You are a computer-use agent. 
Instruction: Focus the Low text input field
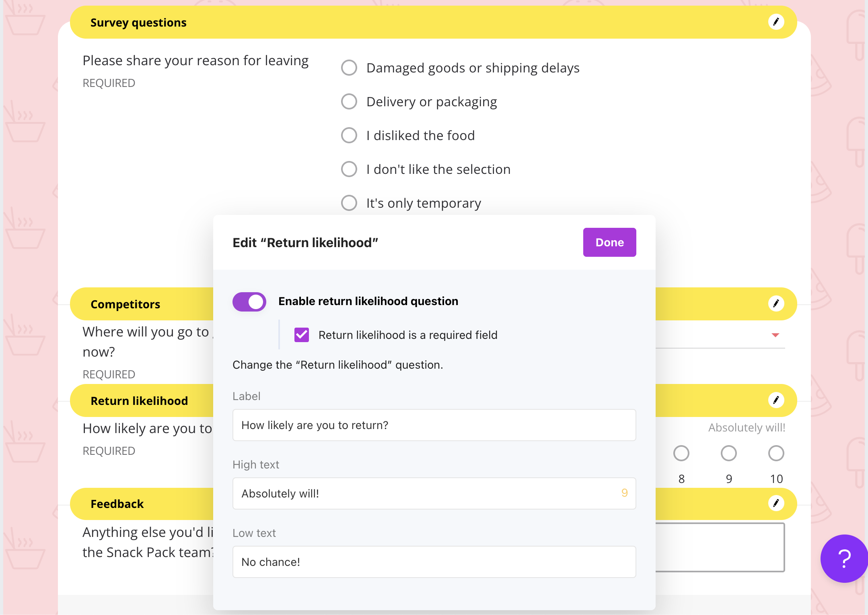tap(434, 562)
